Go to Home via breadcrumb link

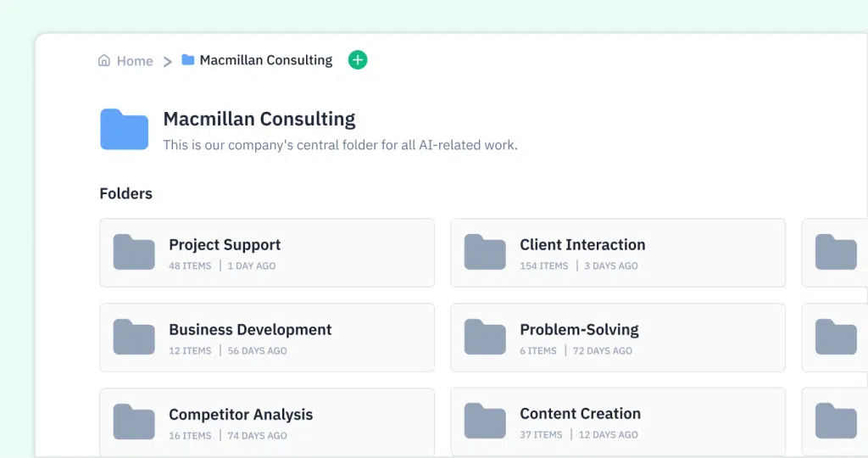coord(135,61)
